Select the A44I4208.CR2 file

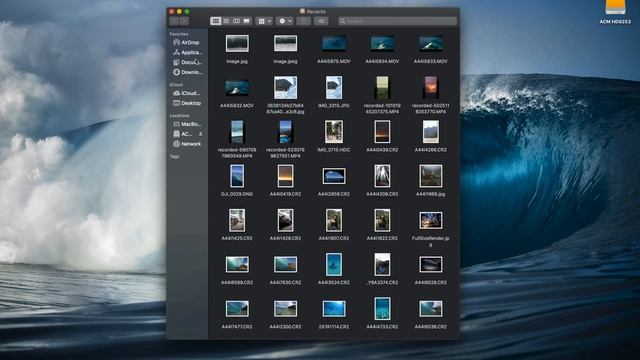click(x=382, y=176)
